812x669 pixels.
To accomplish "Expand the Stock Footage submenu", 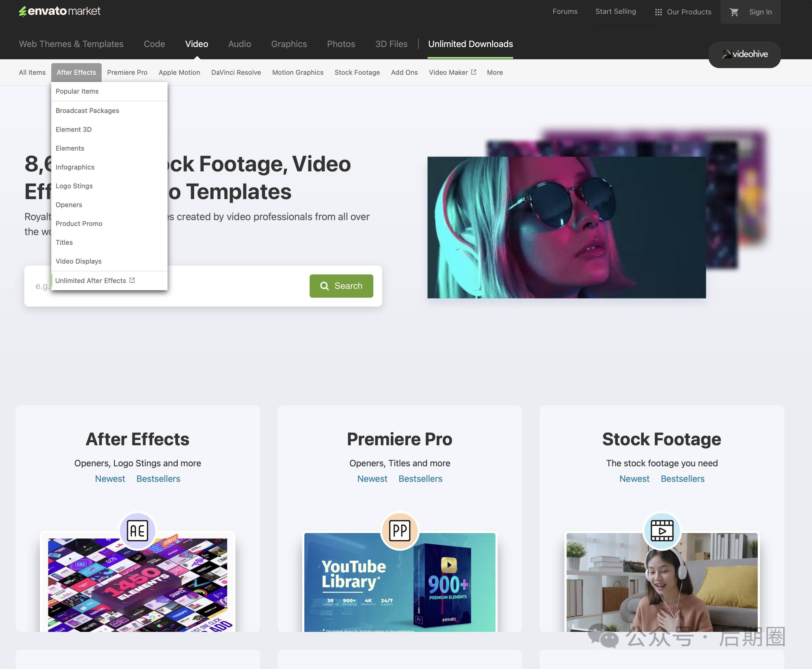I will click(357, 73).
